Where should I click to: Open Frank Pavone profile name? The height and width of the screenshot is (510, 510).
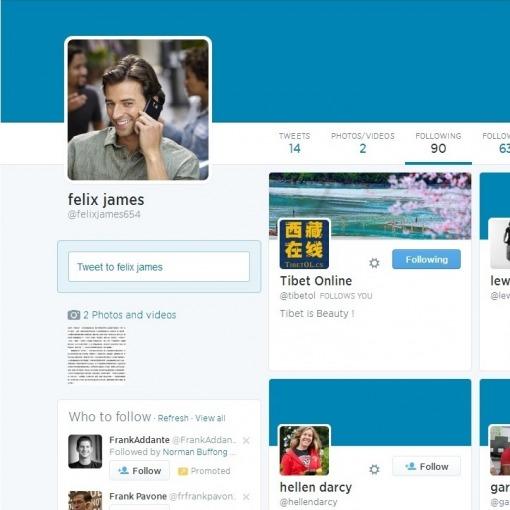pos(138,496)
